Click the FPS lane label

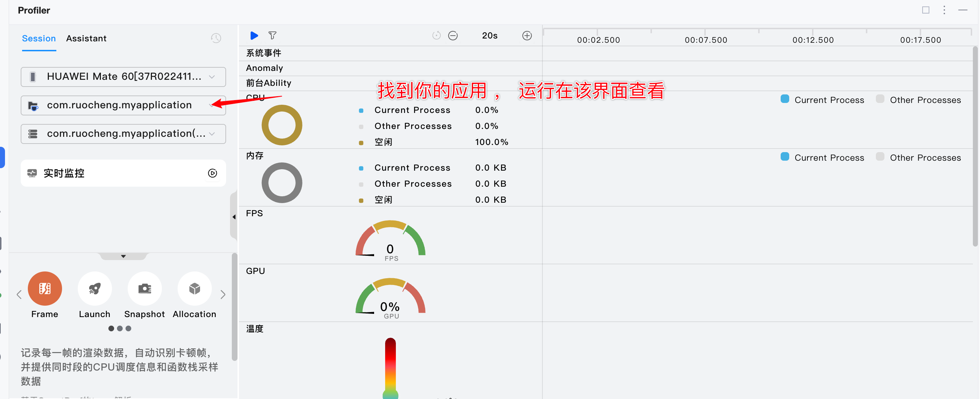[x=254, y=213]
